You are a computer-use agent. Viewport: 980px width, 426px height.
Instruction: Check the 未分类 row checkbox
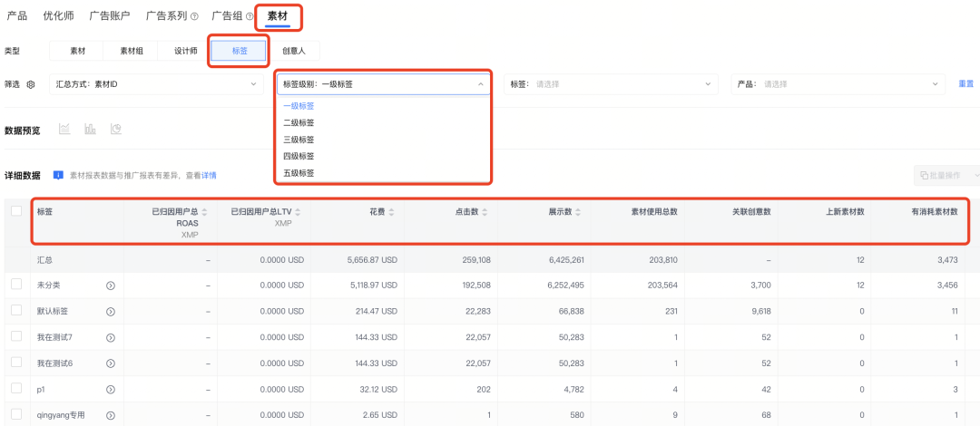[17, 285]
